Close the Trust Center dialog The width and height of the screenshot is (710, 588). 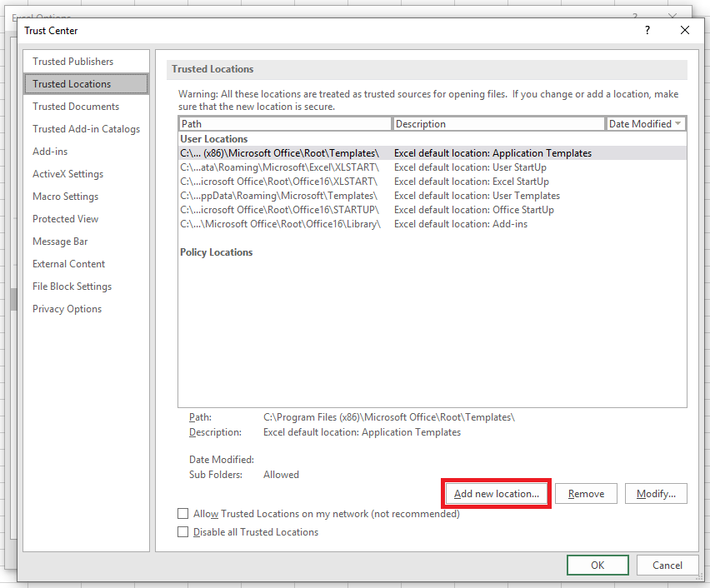[685, 30]
